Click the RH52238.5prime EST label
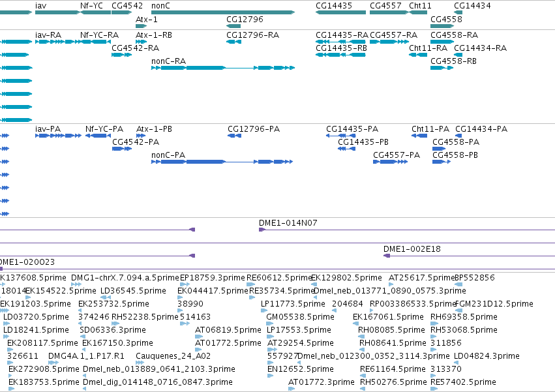The image size is (555, 392). 145,316
